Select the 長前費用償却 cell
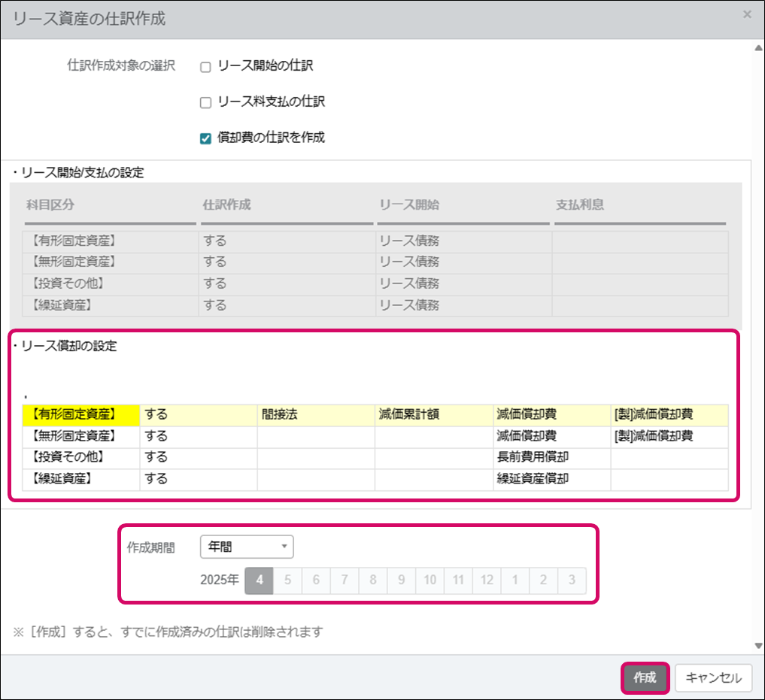 click(x=551, y=457)
